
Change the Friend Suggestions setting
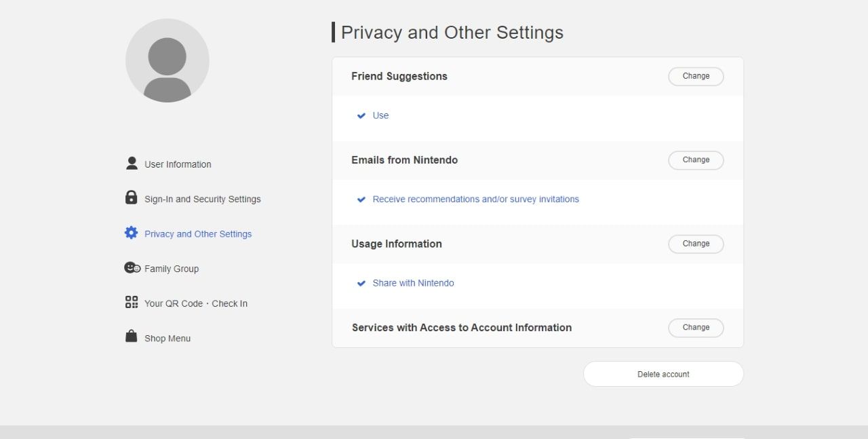(x=696, y=76)
